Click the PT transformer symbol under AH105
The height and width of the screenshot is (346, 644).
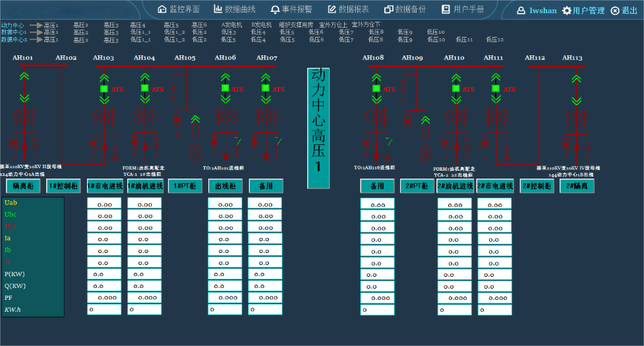195,153
